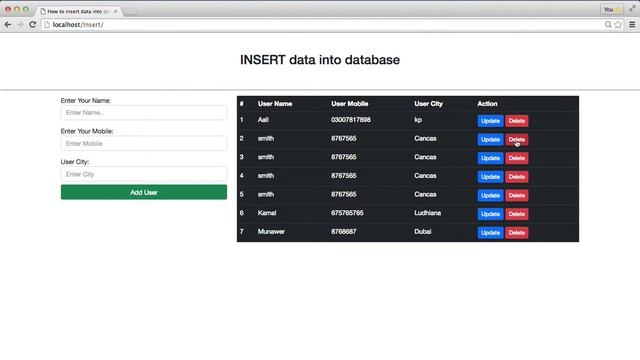This screenshot has width=640, height=360.
Task: Click the browser forward arrow
Action: pos(20,25)
